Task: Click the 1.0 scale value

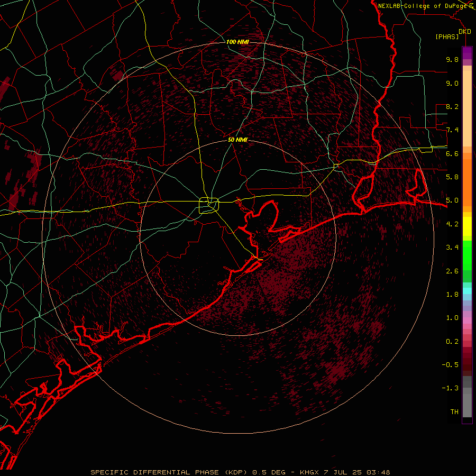Action: click(x=452, y=318)
